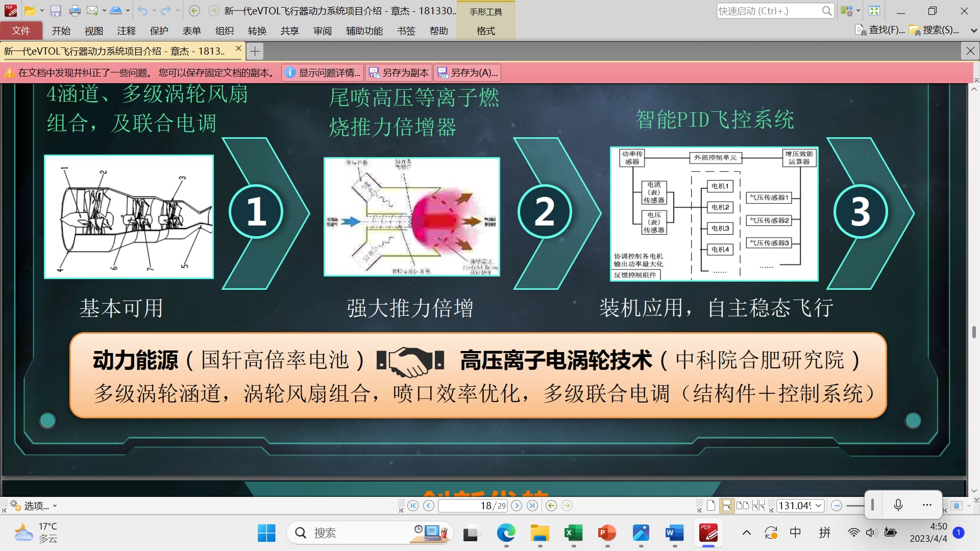Screen dimensions: 980x551
Task: Click next page arrow in navigation bar
Action: (x=517, y=506)
